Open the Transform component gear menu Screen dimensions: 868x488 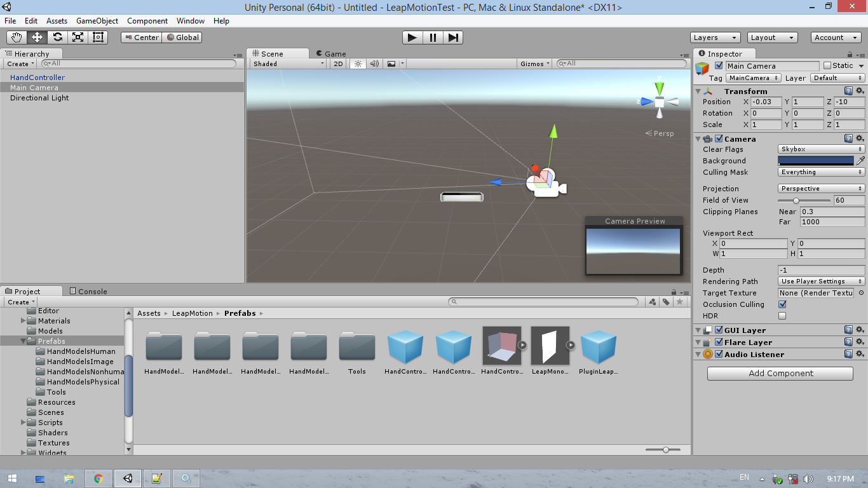860,91
